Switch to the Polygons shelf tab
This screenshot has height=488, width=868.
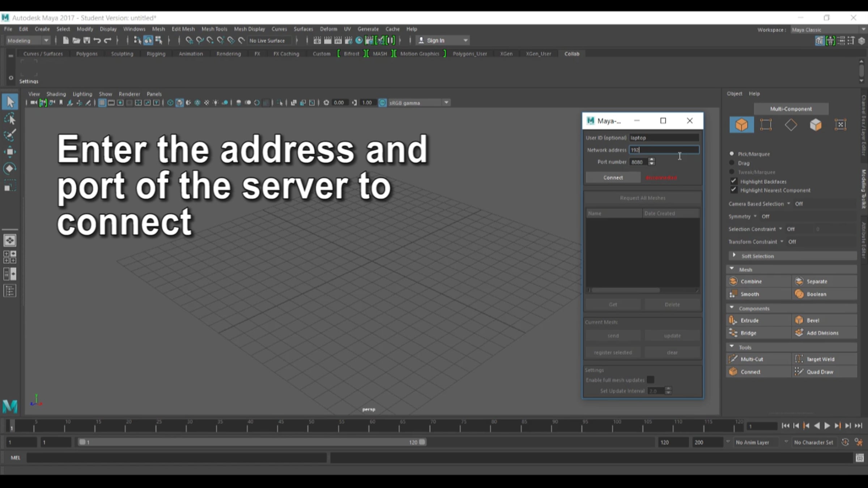(x=87, y=54)
